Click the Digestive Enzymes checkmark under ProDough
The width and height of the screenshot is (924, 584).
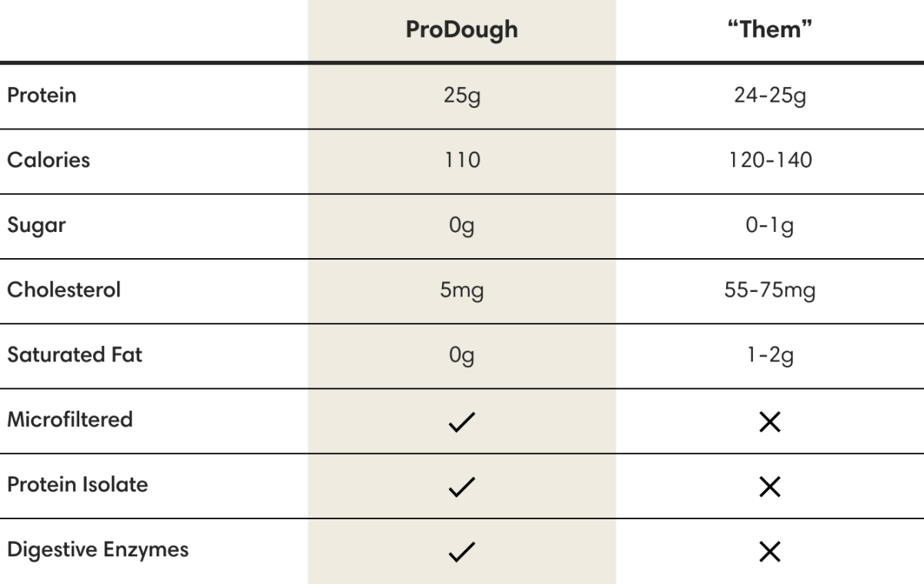461,551
